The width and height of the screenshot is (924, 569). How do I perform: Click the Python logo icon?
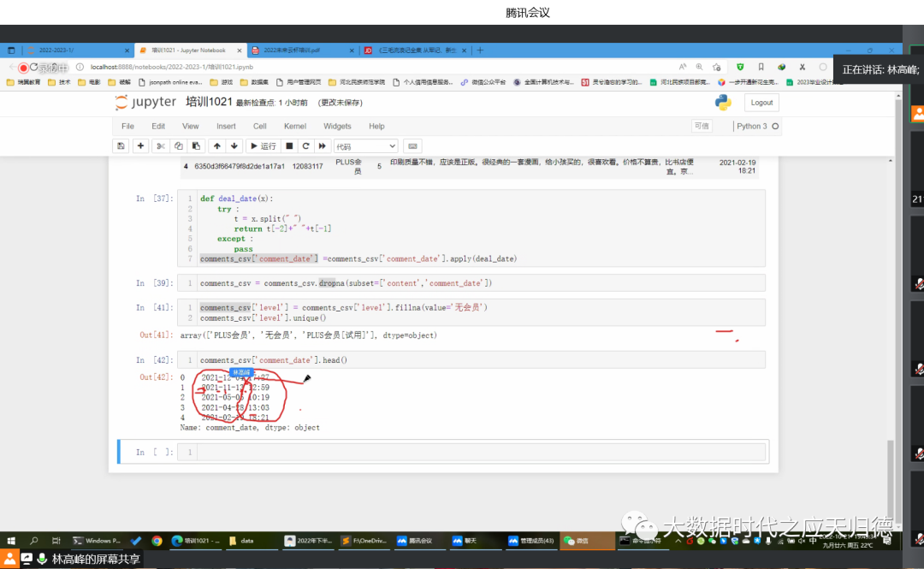(x=723, y=103)
